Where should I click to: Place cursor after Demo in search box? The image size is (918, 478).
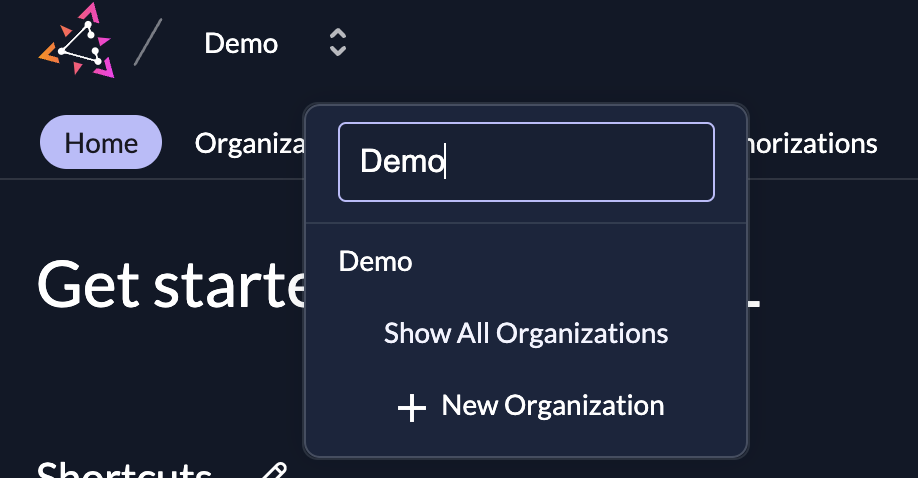[x=446, y=162]
